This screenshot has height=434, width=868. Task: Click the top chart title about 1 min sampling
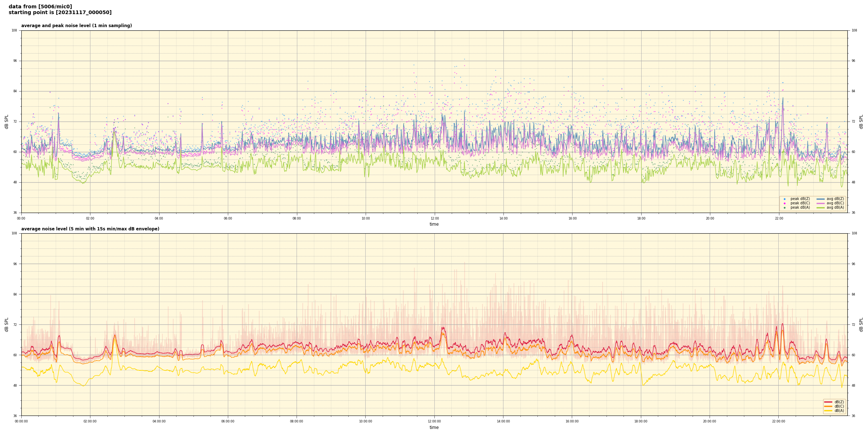click(x=76, y=26)
